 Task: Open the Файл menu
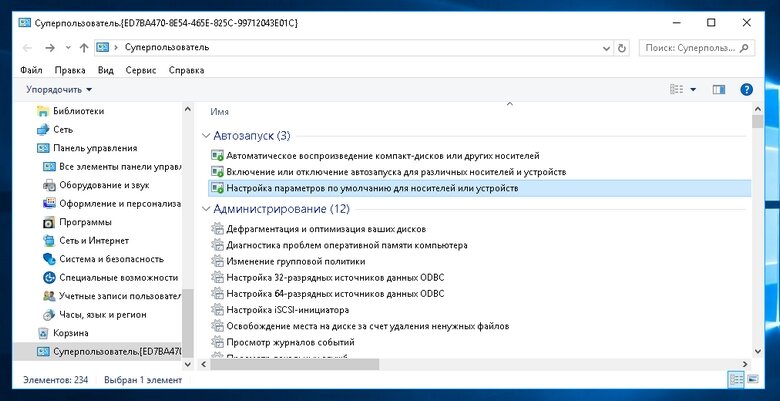coord(31,70)
